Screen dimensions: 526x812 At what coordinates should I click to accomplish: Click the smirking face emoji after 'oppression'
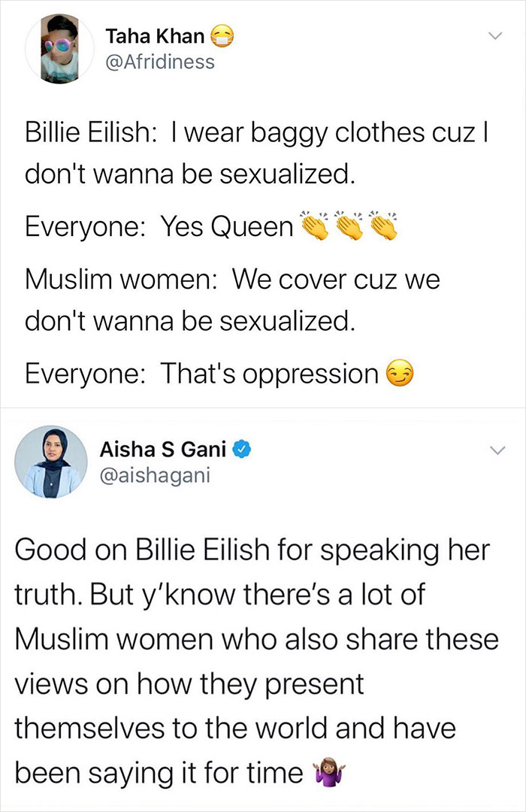tap(400, 371)
